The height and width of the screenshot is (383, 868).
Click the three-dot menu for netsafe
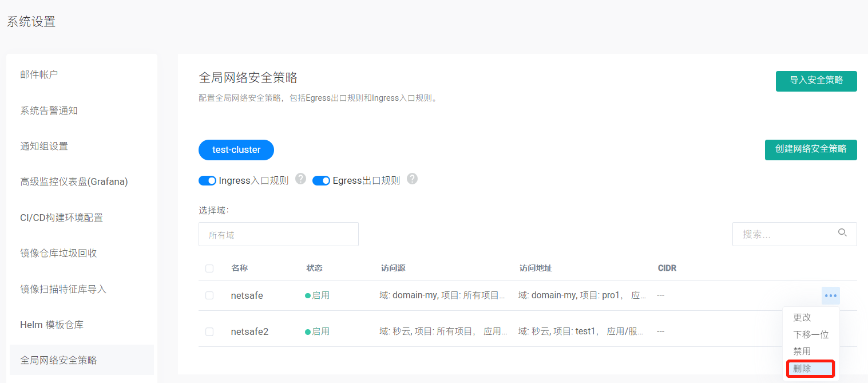point(830,296)
